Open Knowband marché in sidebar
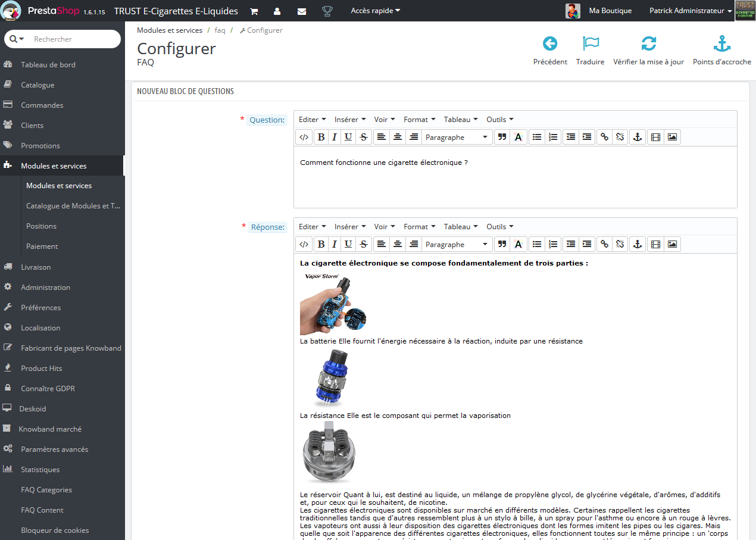The image size is (756, 540). (x=50, y=429)
